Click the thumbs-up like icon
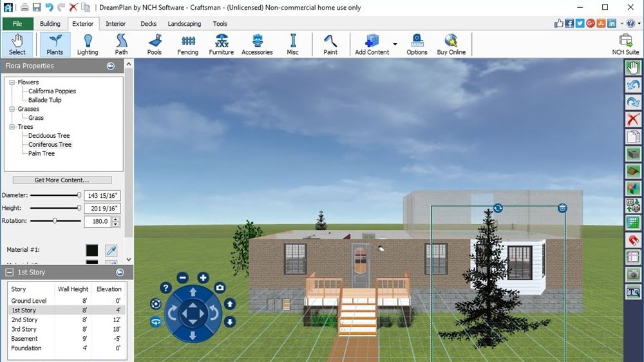 click(x=558, y=23)
